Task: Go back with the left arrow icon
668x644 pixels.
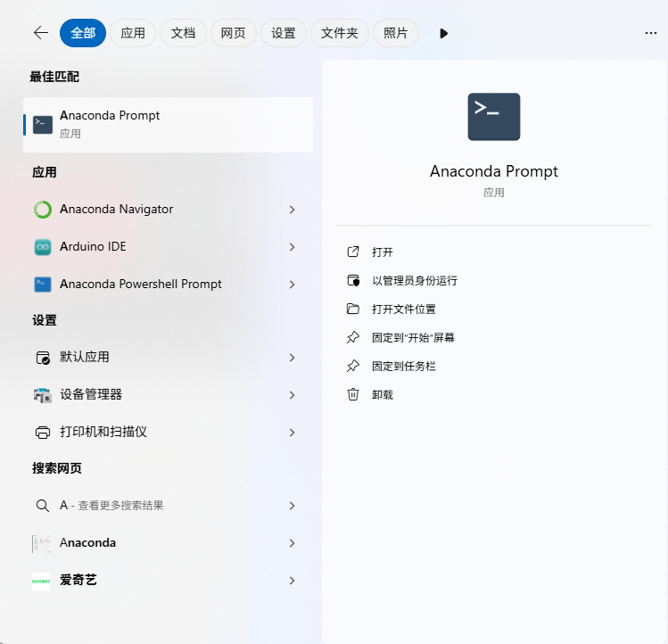Action: [41, 33]
